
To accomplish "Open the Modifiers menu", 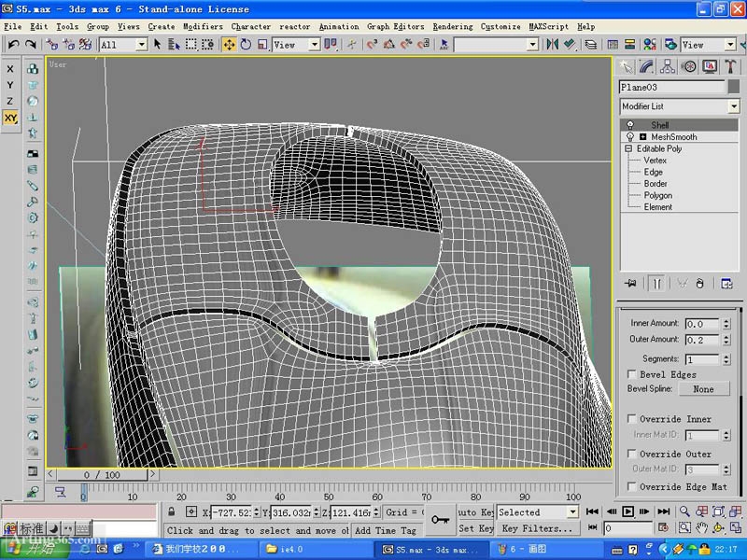I will pos(202,26).
